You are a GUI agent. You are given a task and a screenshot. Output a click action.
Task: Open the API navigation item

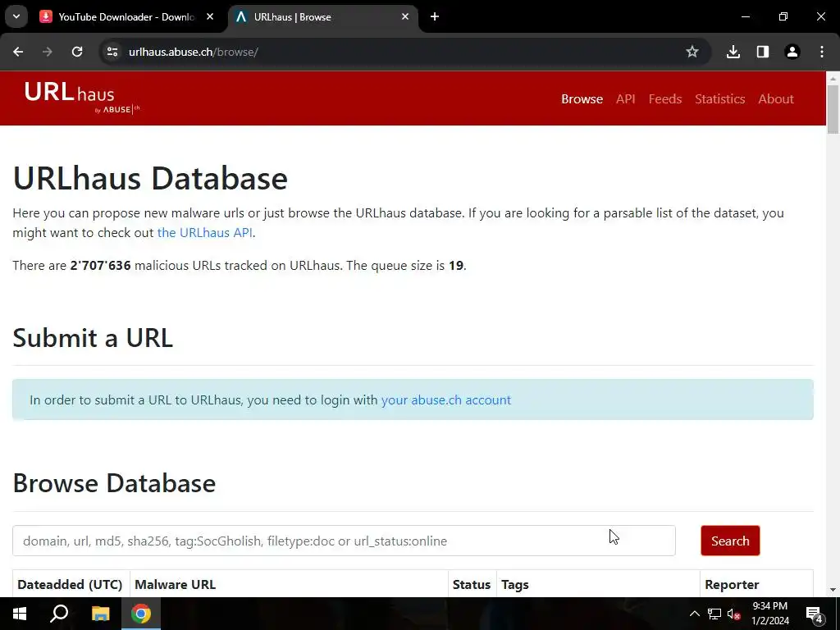pyautogui.click(x=625, y=99)
